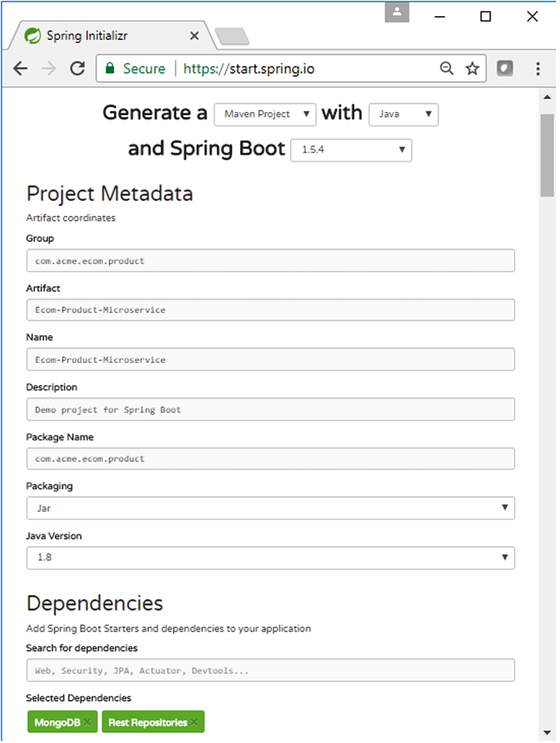The width and height of the screenshot is (560, 743).
Task: Click the vertical scrollbar thumb
Action: click(x=547, y=155)
